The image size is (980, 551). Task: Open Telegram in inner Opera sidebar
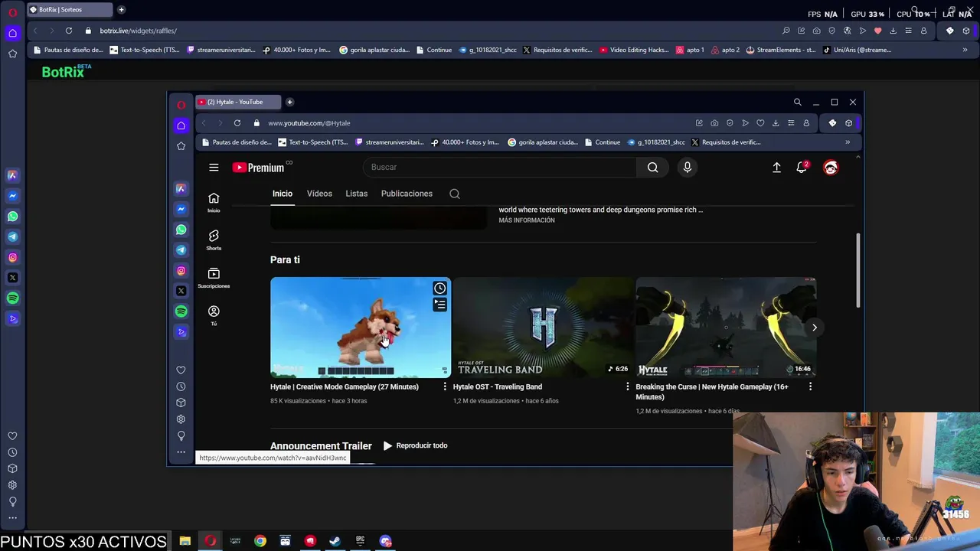tap(181, 250)
